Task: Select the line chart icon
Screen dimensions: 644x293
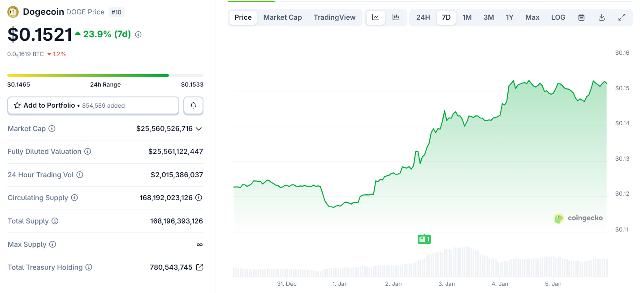Action: coord(376,17)
